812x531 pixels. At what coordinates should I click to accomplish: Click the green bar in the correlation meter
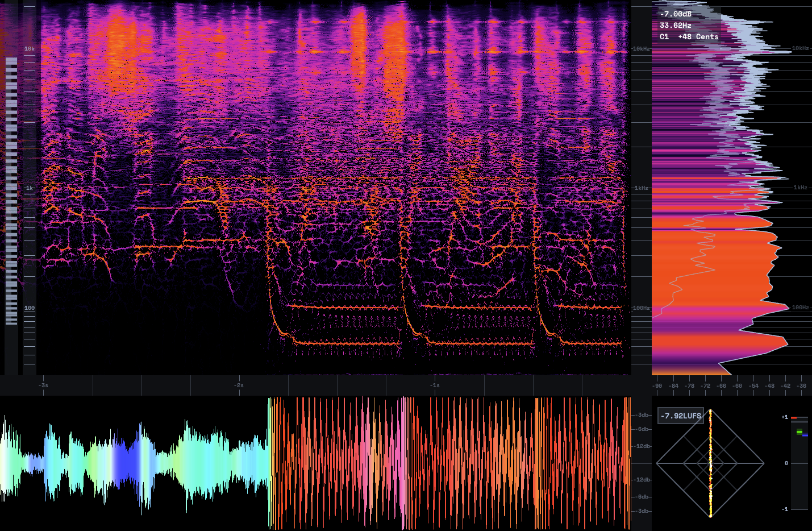tap(799, 432)
